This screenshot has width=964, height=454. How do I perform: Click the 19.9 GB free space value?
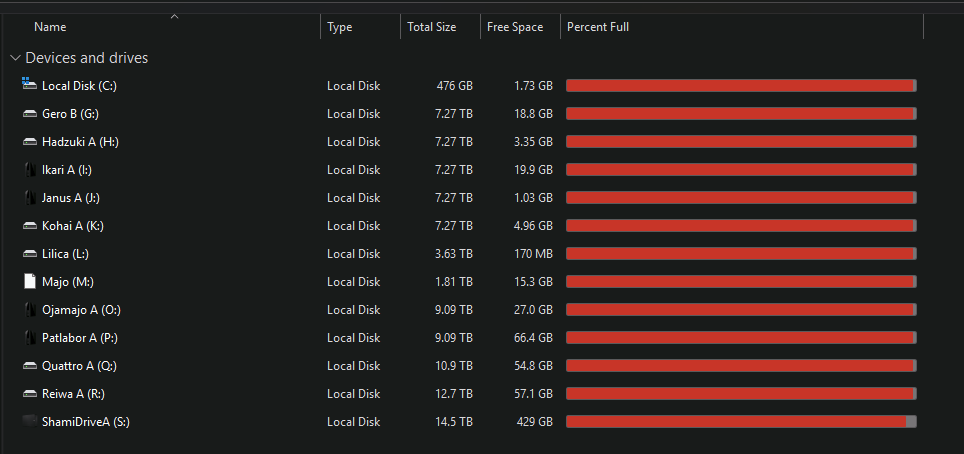point(533,170)
